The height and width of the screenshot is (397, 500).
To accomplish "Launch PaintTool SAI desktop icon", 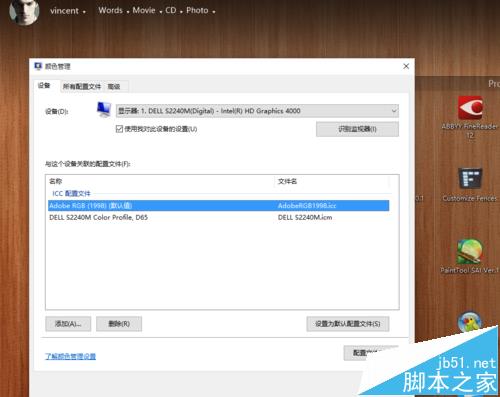I will point(470,252).
